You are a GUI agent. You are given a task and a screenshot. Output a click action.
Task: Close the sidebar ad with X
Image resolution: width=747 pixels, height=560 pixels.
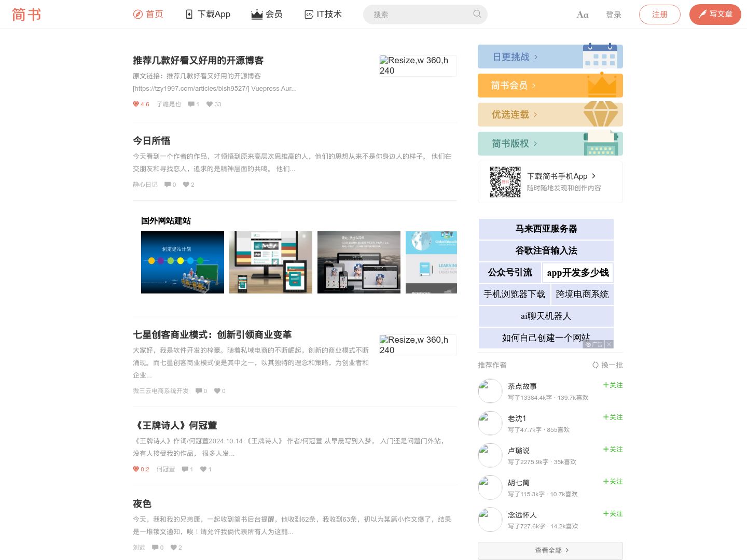609,344
